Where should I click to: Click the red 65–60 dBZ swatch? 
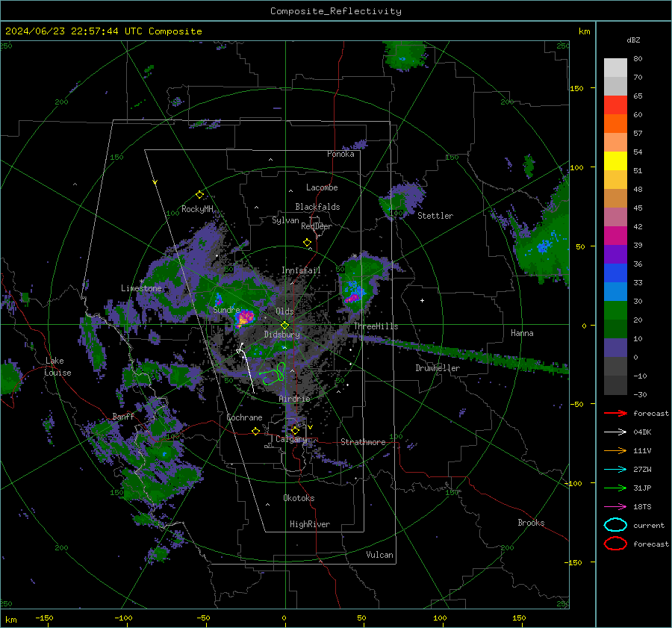coord(615,105)
